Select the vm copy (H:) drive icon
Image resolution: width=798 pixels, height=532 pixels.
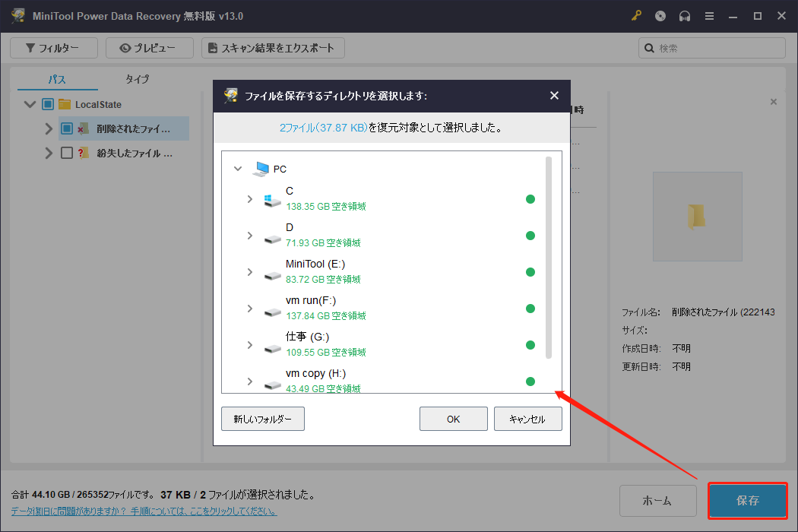click(x=272, y=385)
